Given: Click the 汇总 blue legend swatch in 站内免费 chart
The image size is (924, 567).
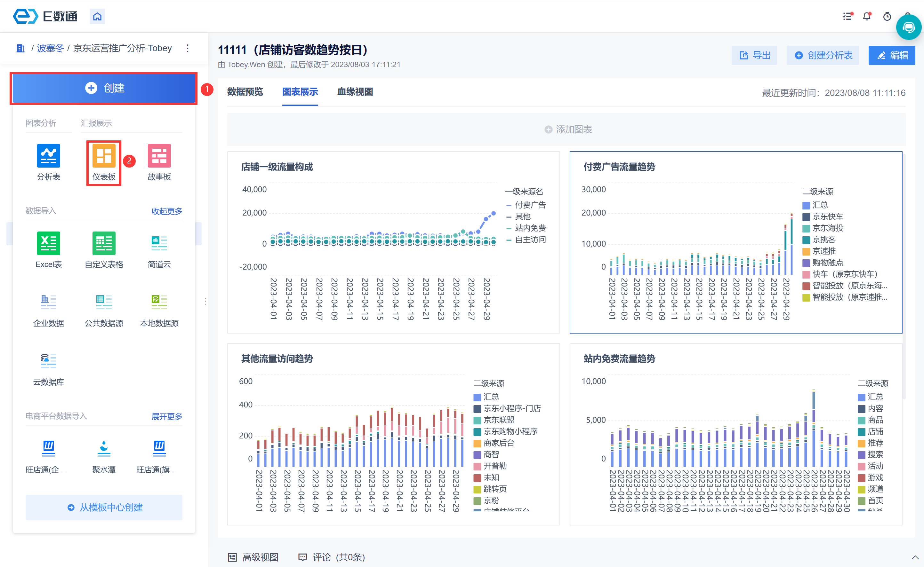Looking at the screenshot, I should click(x=861, y=397).
